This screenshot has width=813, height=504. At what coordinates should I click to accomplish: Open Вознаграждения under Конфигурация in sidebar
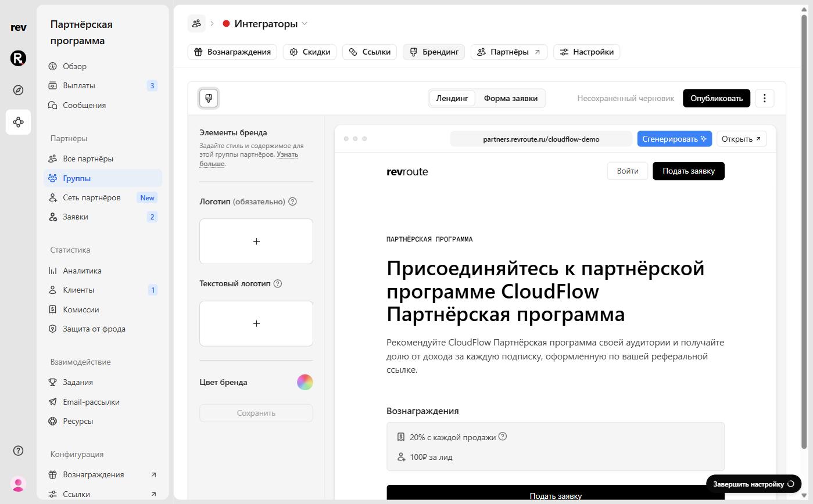tap(103, 474)
